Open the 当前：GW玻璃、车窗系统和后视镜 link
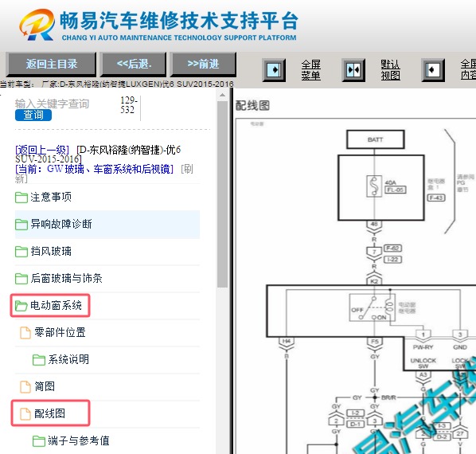This screenshot has width=476, height=454. [94, 169]
